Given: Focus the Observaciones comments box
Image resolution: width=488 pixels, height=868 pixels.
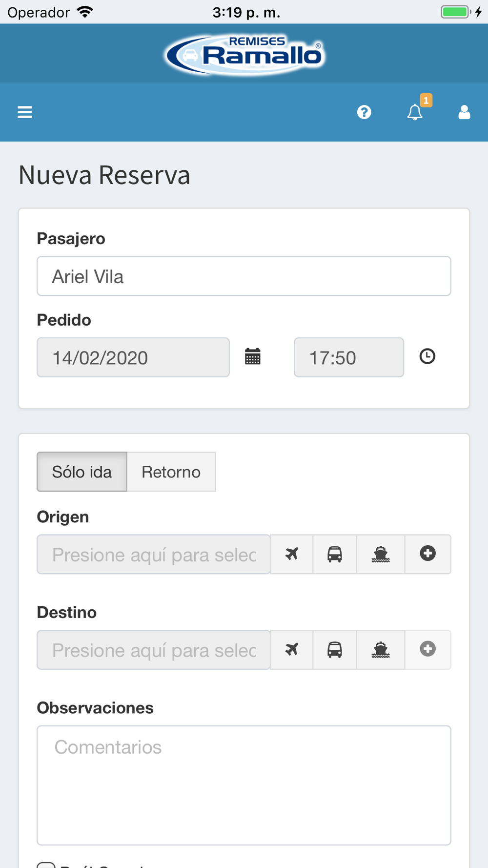Looking at the screenshot, I should point(244,785).
